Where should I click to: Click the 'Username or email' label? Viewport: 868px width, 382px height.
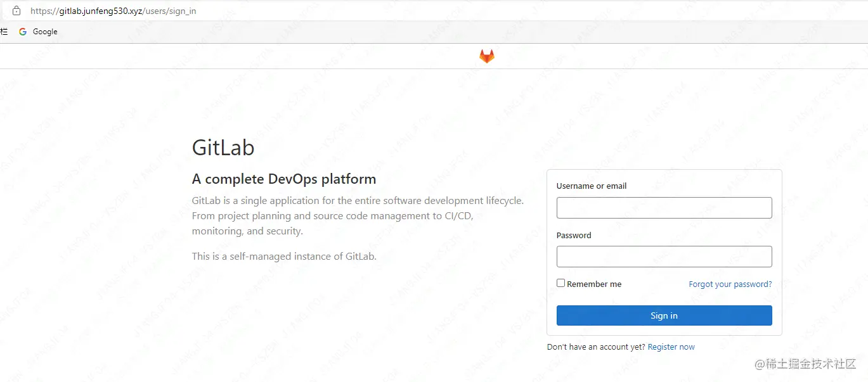point(592,186)
